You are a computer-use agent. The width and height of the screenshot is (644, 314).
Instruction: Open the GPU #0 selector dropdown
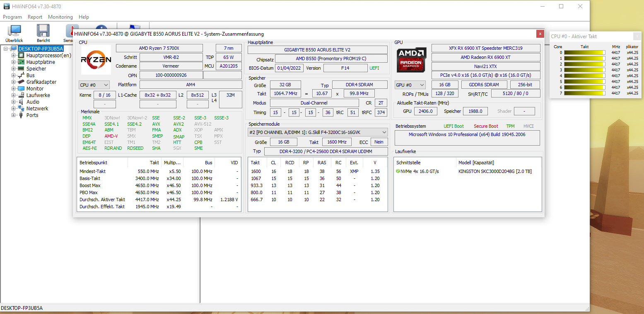pos(410,85)
